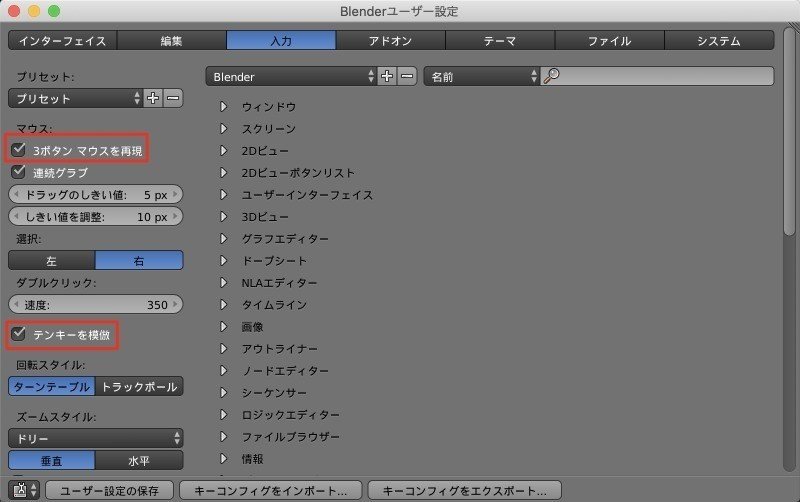The image size is (800, 502).
Task: Expand the アウトライナー keymap section
Action: point(223,348)
